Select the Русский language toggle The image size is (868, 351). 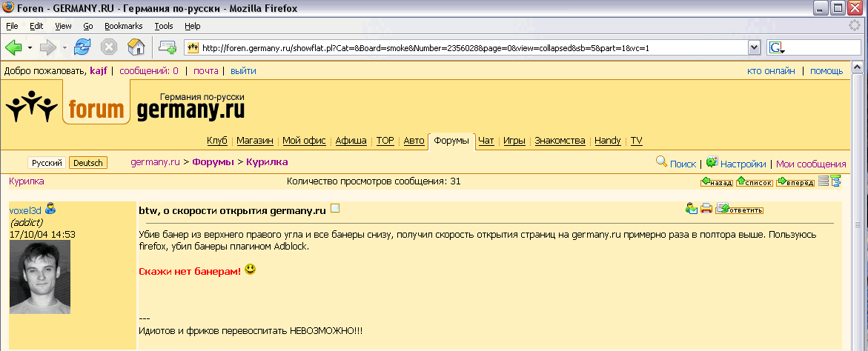click(47, 163)
